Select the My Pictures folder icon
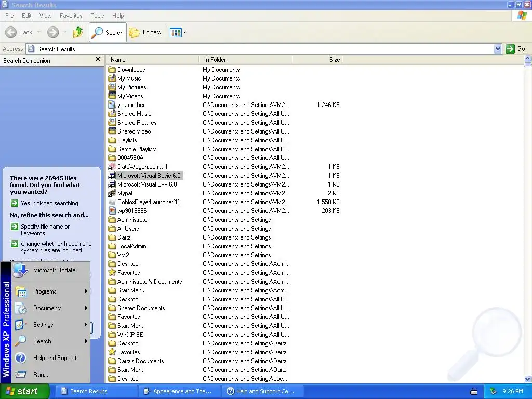The image size is (532, 399). [x=112, y=87]
